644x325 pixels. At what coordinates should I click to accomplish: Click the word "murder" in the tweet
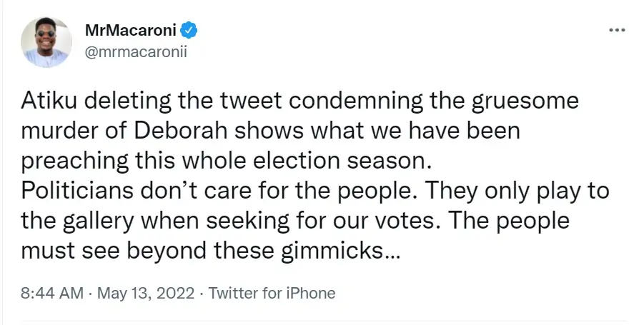56,133
